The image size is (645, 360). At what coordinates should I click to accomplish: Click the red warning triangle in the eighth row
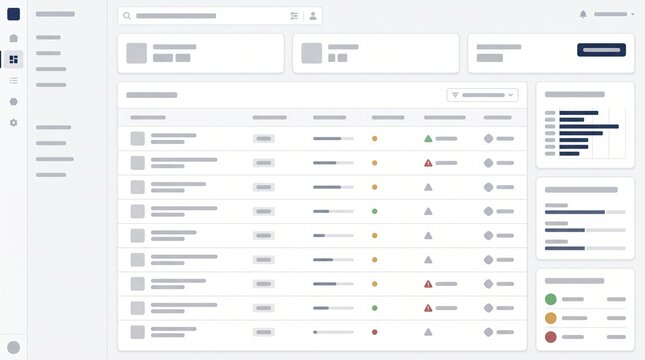point(428,308)
